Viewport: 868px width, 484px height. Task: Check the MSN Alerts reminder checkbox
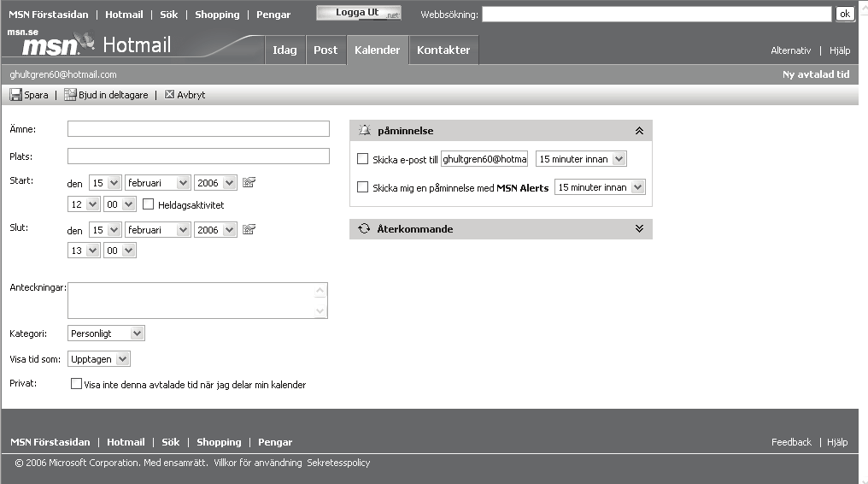click(362, 187)
